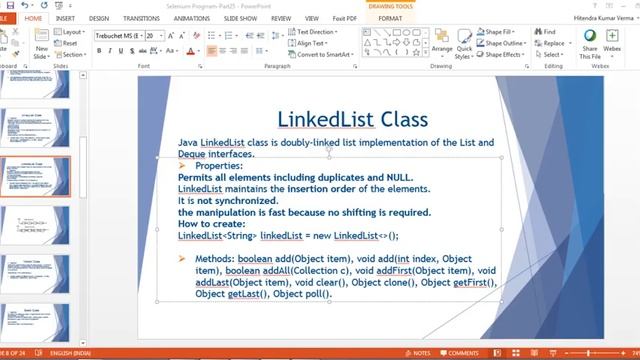Apply text shadow using the S icon
Image resolution: width=640 pixels, height=360 pixels.
click(x=132, y=51)
